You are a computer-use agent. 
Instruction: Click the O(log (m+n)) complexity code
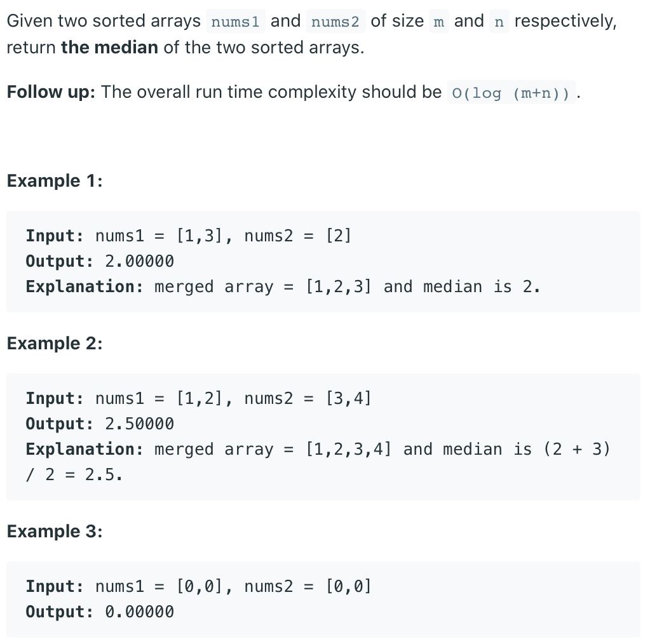tap(511, 93)
